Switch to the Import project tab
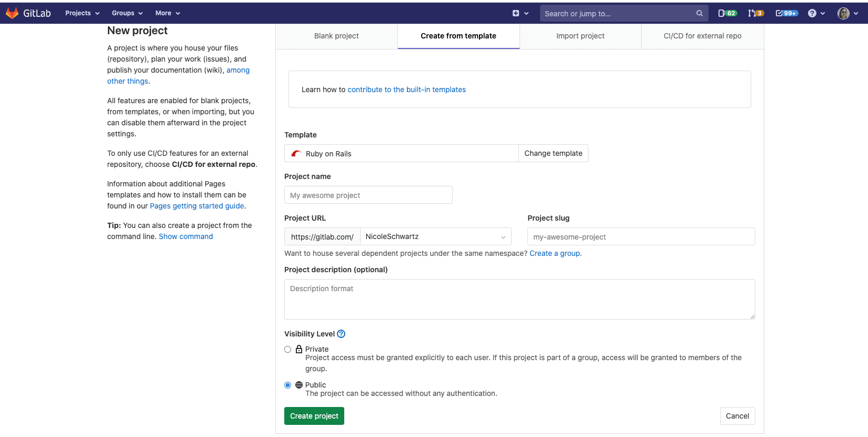Screen dimensions: 868x437 [580, 36]
